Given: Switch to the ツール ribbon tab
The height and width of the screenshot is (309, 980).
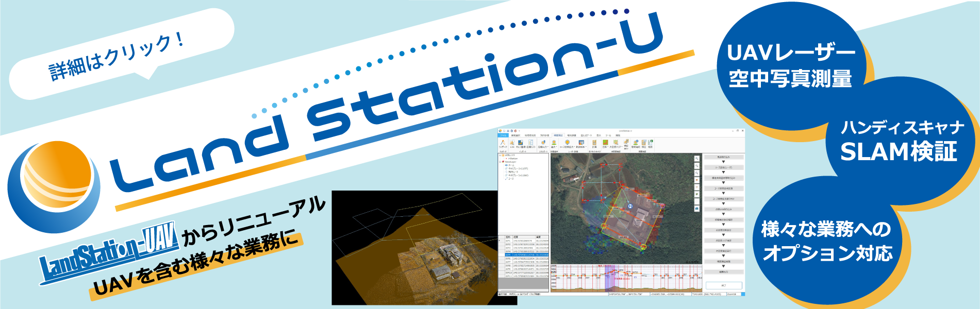Looking at the screenshot, I should tap(608, 135).
